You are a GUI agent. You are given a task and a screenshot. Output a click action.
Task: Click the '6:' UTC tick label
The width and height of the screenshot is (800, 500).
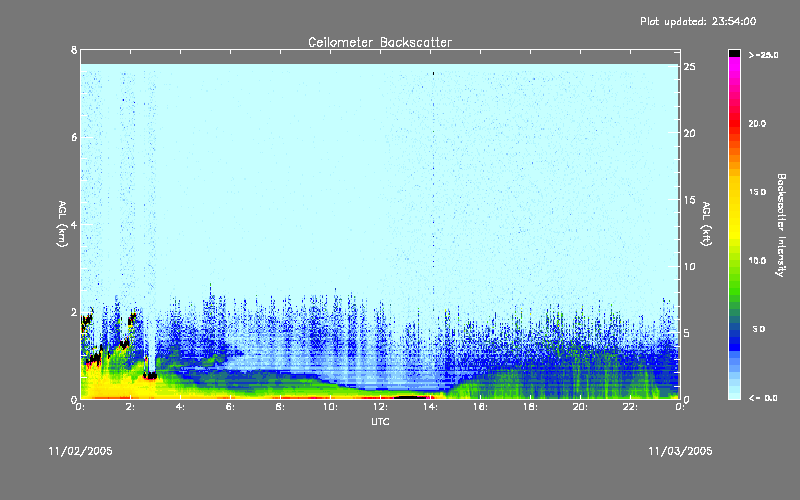point(231,407)
